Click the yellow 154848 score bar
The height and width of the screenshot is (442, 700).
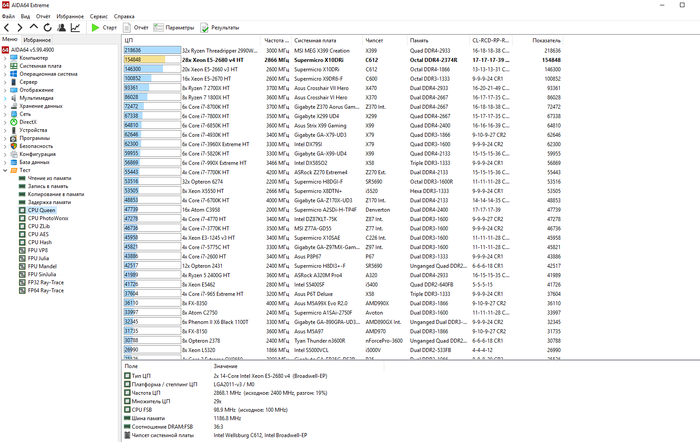[145, 60]
